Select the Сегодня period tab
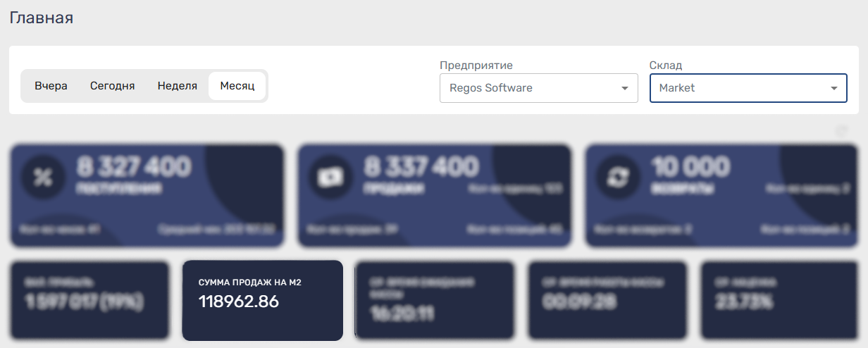Viewport: 868px width, 348px height. 112,86
